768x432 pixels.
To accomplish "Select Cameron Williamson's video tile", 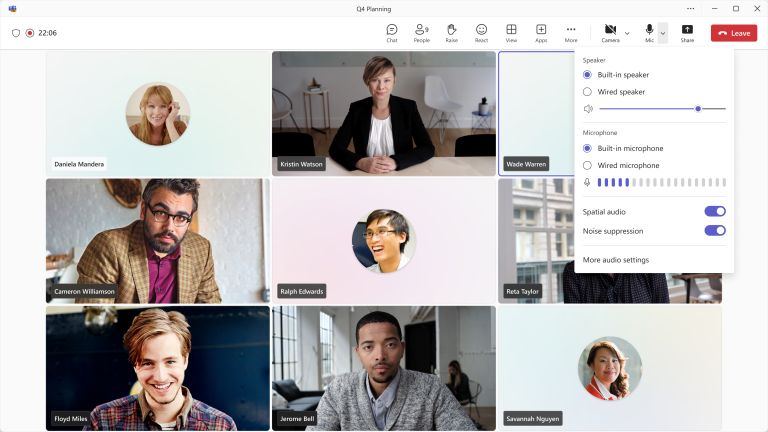I will point(157,241).
